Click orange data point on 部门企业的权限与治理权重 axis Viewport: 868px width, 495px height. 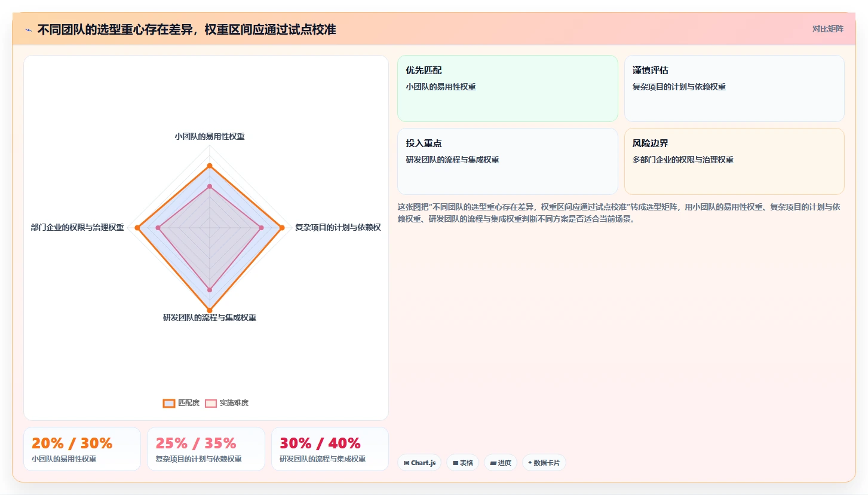[137, 228]
